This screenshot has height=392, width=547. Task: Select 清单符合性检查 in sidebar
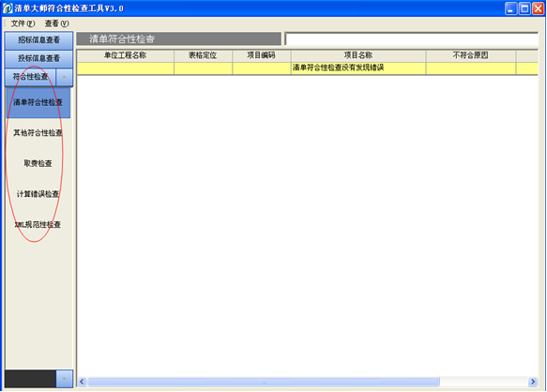click(38, 102)
